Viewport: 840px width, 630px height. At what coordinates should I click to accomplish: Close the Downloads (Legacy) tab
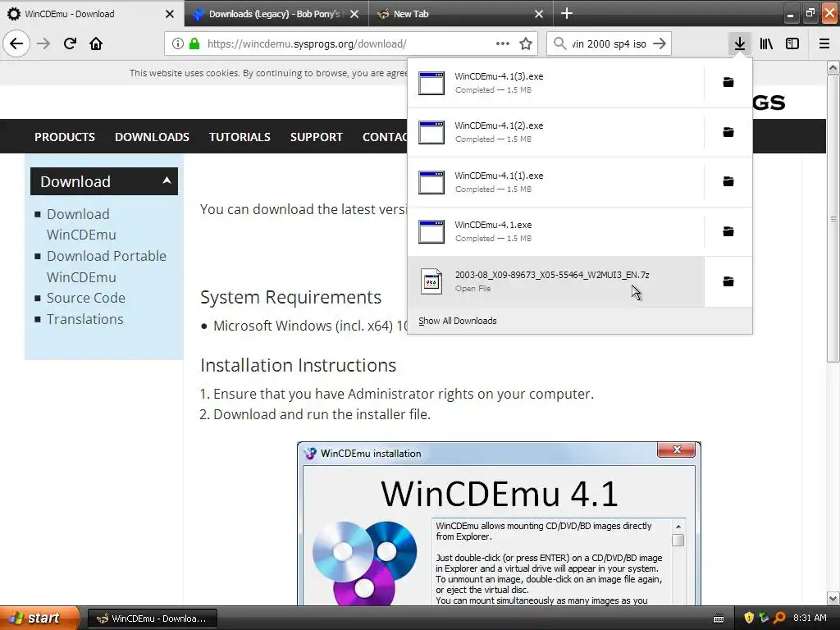tap(354, 14)
